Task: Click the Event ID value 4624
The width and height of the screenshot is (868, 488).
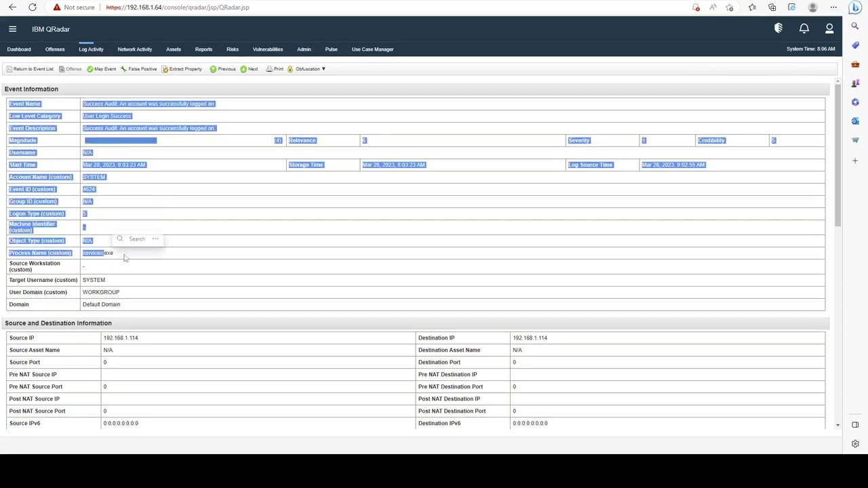Action: 89,189
